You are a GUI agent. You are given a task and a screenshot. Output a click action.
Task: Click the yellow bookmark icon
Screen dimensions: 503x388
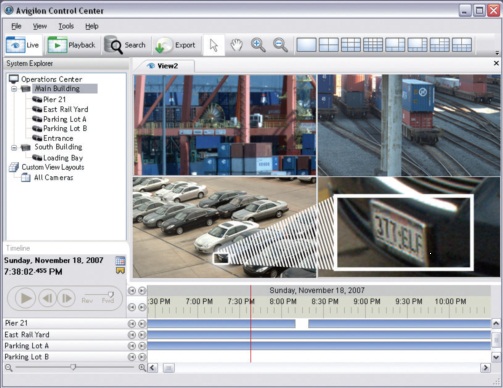coord(120,271)
